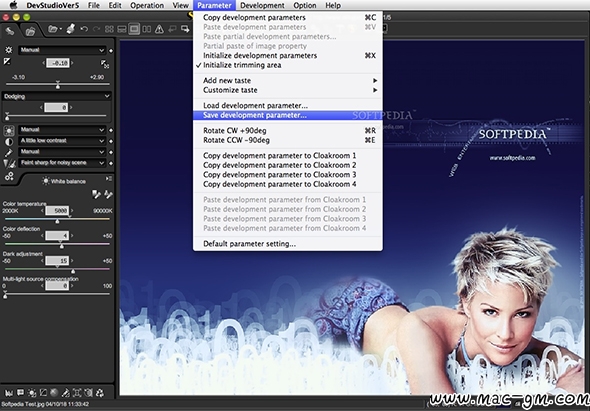Go to next image arrow icon
The height and width of the screenshot is (411, 590).
click(185, 29)
